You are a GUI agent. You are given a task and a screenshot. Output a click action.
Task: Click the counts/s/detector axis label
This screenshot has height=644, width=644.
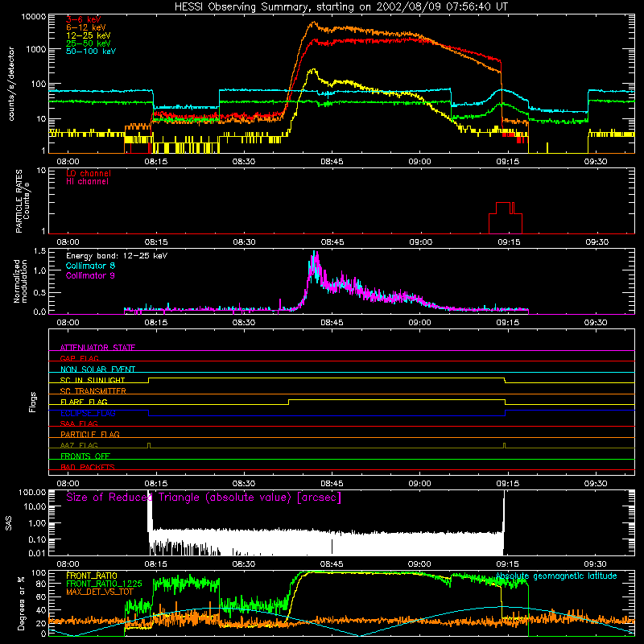(11, 84)
